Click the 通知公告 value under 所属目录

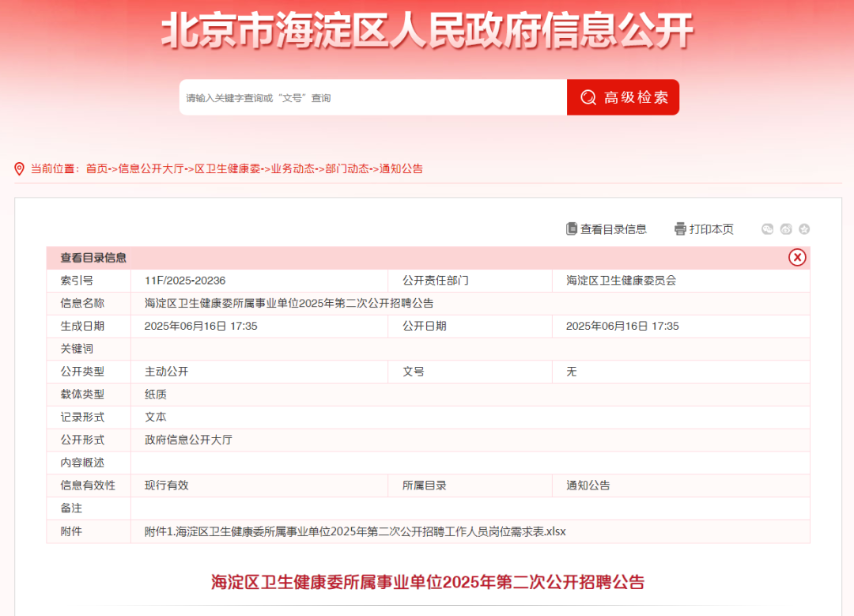pyautogui.click(x=588, y=486)
